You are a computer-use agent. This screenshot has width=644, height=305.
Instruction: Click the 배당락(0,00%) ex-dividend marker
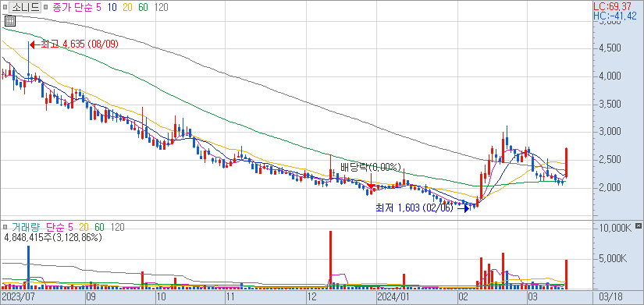tap(371, 167)
